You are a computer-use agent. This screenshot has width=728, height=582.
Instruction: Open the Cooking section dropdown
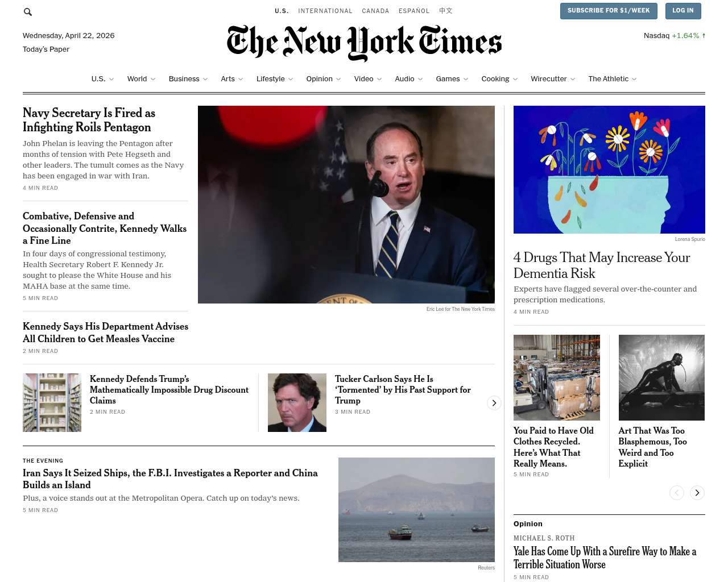pyautogui.click(x=499, y=79)
